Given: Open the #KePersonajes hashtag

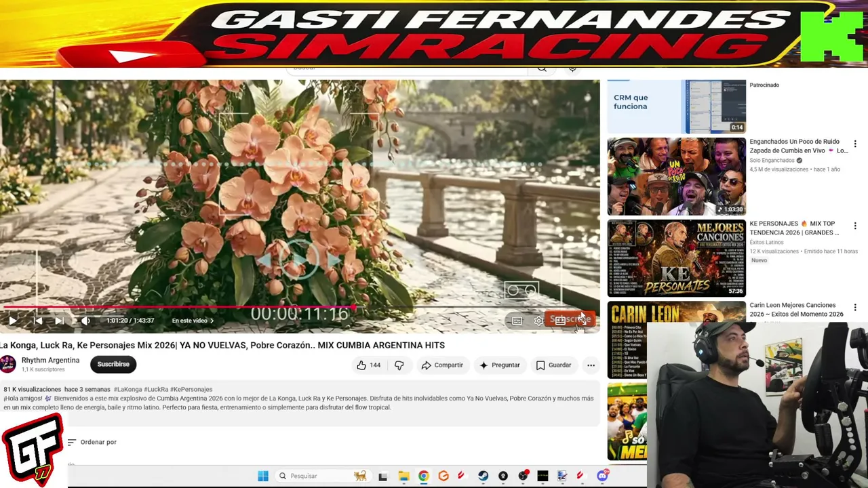Looking at the screenshot, I should pyautogui.click(x=191, y=390).
